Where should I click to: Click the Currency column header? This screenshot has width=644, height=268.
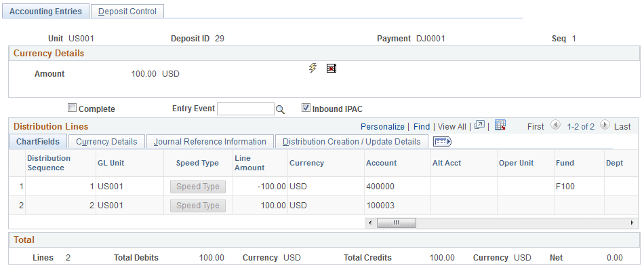pos(307,163)
